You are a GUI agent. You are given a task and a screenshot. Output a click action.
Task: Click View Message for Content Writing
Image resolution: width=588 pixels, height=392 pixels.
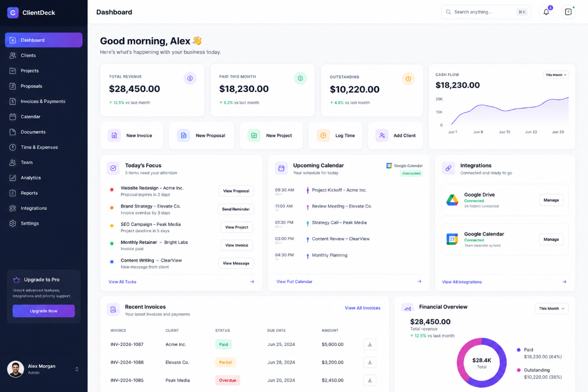[x=236, y=263]
